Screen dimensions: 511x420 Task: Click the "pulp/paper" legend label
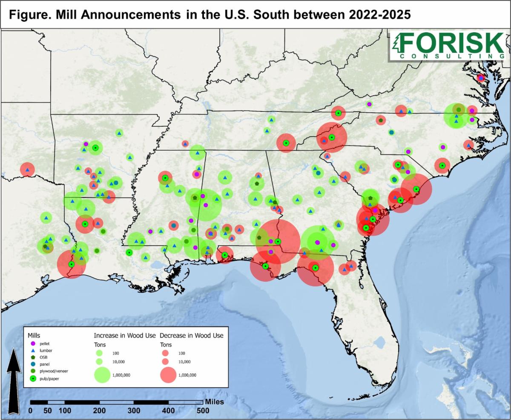click(49, 378)
